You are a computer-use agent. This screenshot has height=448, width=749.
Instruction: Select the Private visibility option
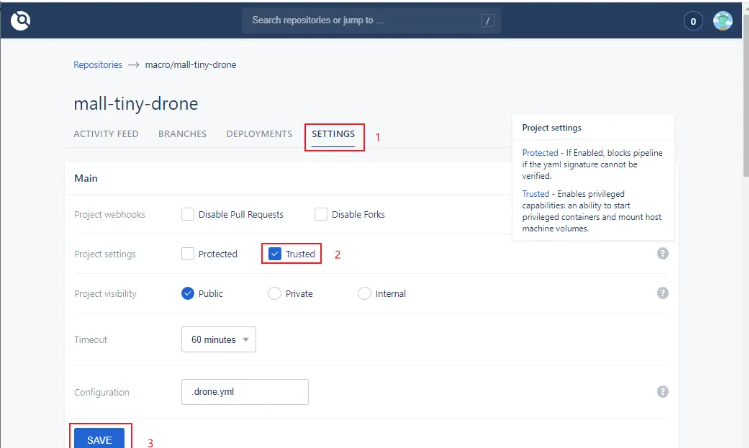click(x=274, y=293)
